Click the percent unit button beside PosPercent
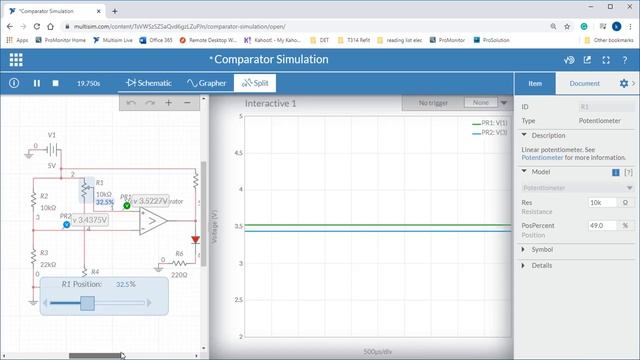The width and height of the screenshot is (640, 360). click(625, 225)
